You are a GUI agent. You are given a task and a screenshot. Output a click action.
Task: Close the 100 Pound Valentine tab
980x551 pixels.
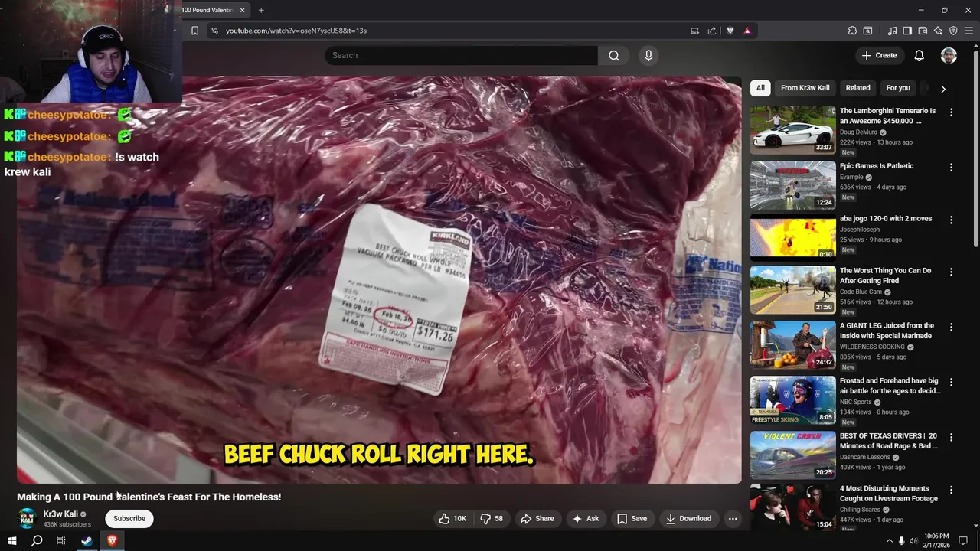pos(243,10)
